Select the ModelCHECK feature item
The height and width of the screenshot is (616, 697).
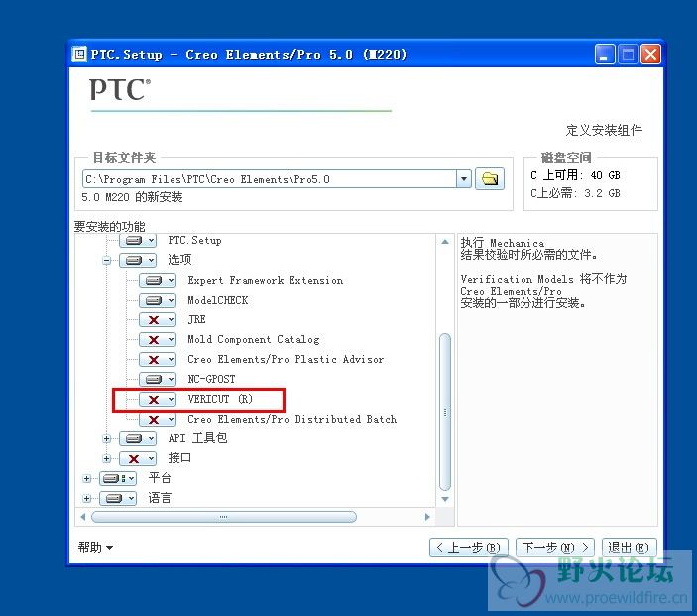218,301
